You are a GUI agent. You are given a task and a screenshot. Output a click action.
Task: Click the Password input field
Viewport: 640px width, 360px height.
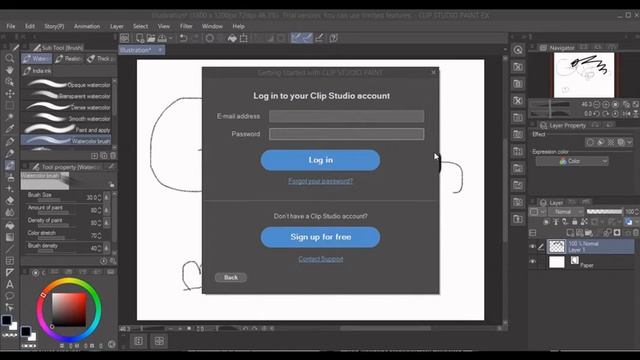347,134
